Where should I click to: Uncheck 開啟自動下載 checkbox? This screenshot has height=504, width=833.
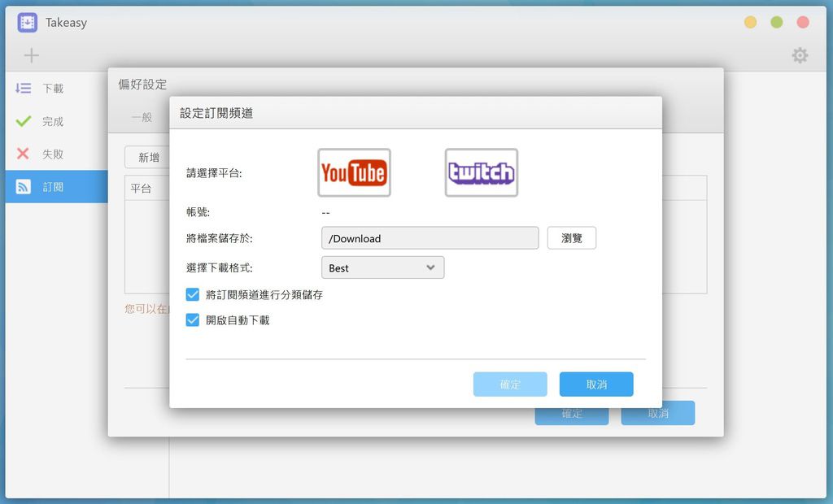(x=192, y=319)
